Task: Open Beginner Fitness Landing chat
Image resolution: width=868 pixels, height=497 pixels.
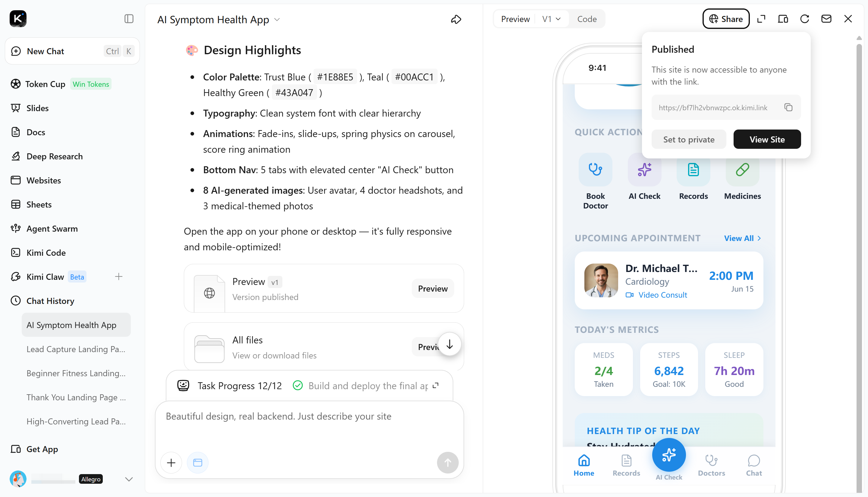Action: click(76, 374)
